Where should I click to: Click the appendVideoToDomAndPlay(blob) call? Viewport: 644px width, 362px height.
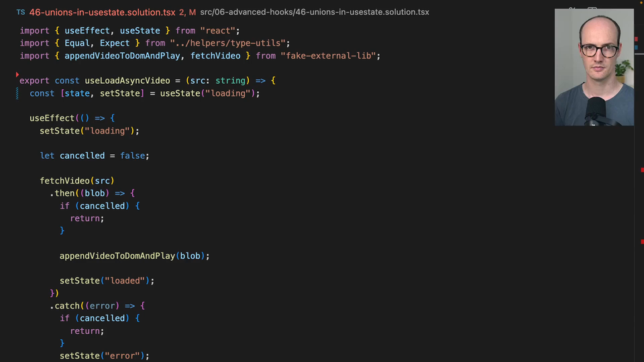(x=134, y=255)
